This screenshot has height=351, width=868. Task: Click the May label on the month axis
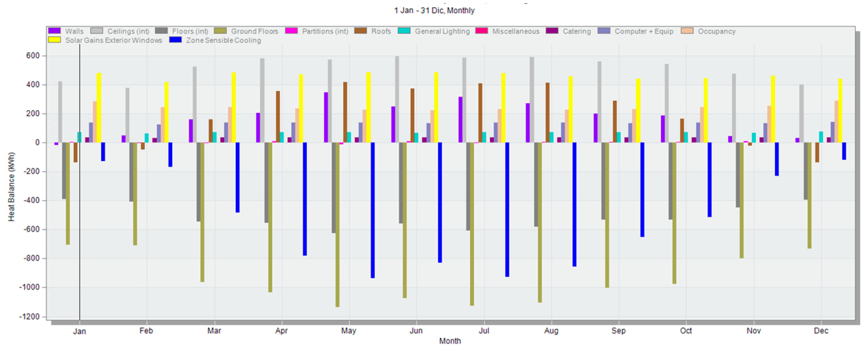click(348, 331)
